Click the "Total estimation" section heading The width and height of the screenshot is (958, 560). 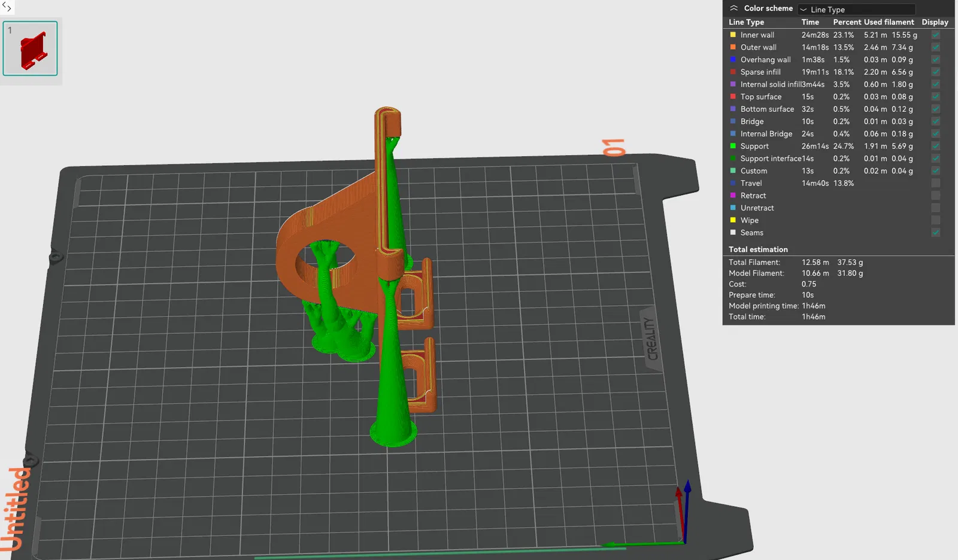click(759, 249)
